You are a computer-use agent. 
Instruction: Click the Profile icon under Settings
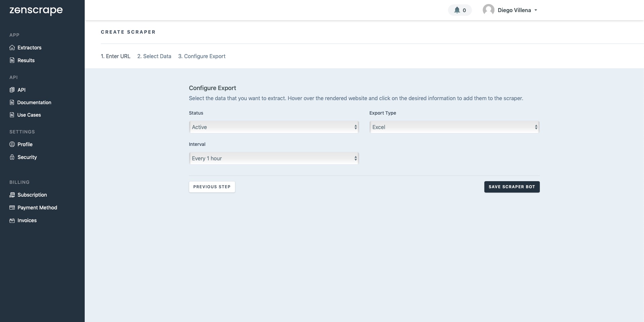click(x=12, y=144)
